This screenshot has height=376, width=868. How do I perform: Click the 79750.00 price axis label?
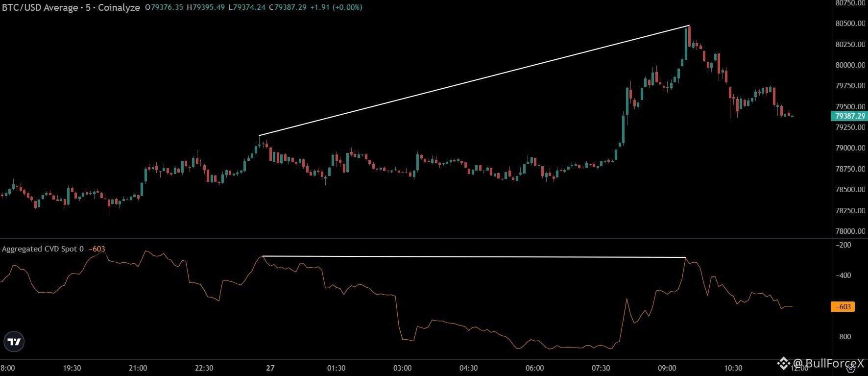pyautogui.click(x=850, y=86)
